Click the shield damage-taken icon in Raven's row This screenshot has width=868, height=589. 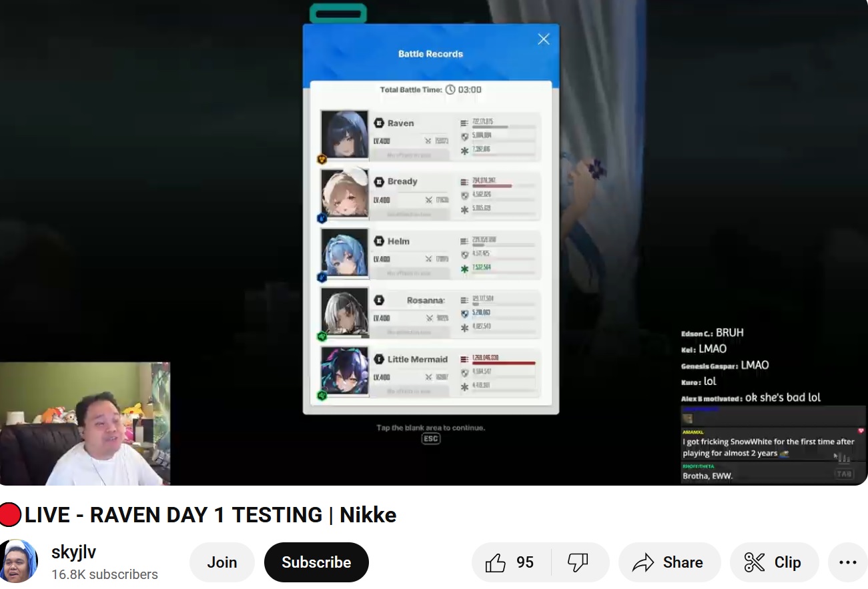(x=464, y=137)
